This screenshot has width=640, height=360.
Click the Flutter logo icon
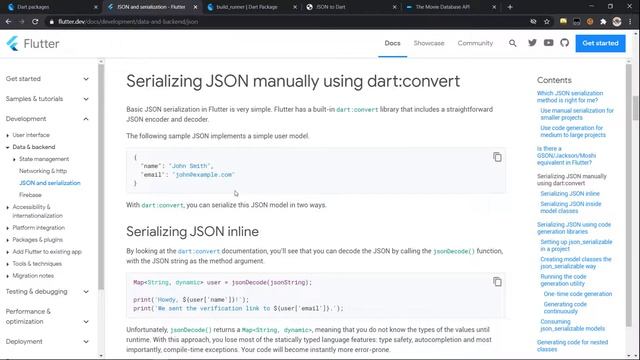click(x=13, y=43)
